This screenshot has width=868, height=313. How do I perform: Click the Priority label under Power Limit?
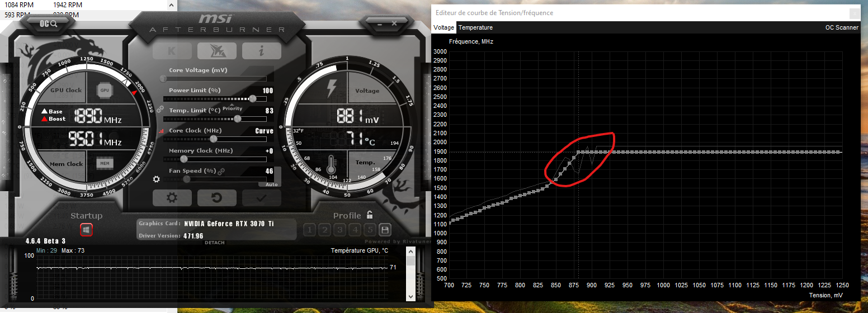[x=233, y=108]
